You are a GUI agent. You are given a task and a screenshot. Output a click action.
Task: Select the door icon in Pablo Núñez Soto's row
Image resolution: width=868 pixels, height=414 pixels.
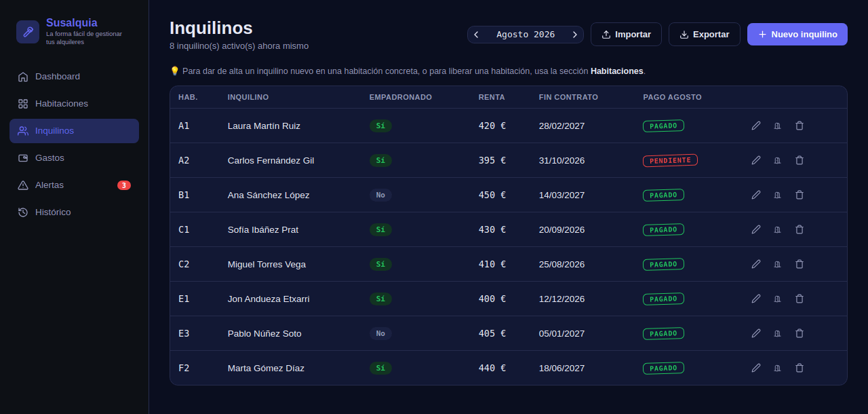point(778,333)
